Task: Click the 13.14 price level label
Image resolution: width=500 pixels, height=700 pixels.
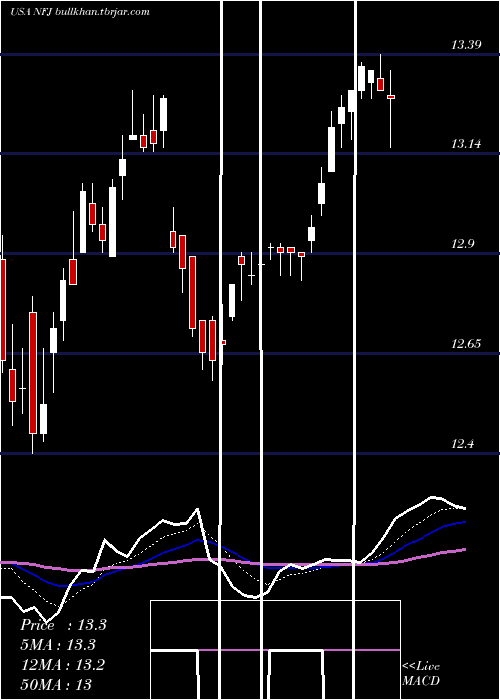Action: 466,144
